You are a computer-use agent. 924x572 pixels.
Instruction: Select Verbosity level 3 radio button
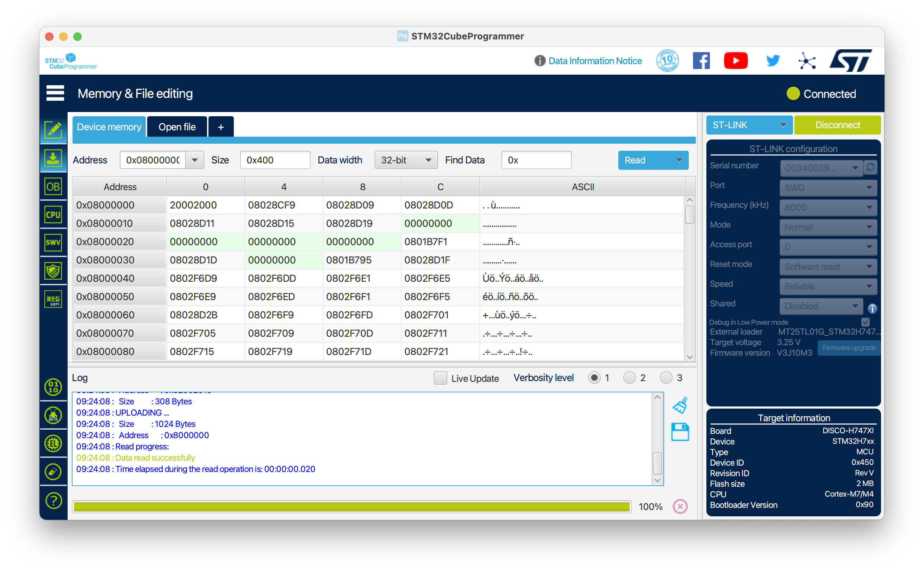[667, 378]
